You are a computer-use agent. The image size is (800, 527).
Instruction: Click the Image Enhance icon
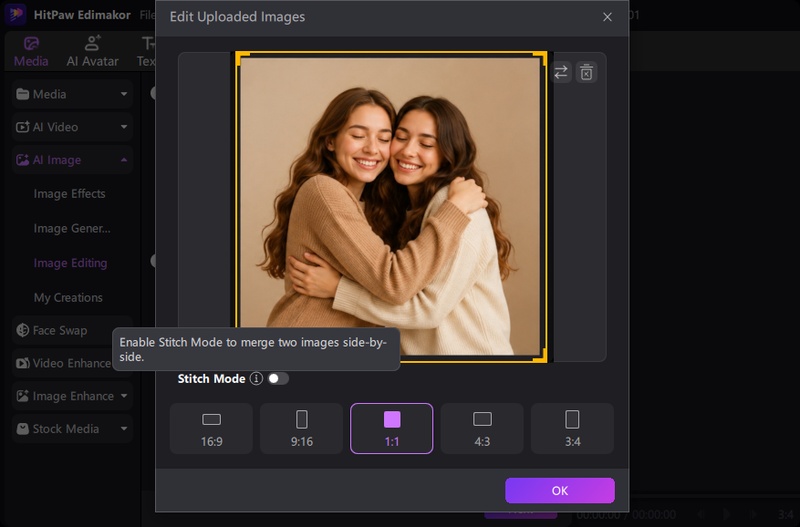tap(22, 396)
